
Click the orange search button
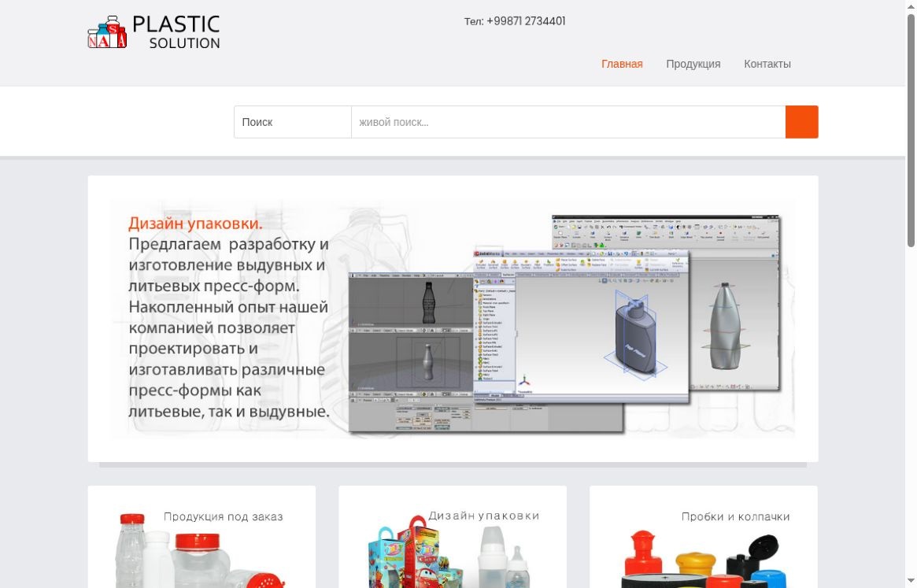pyautogui.click(x=802, y=122)
